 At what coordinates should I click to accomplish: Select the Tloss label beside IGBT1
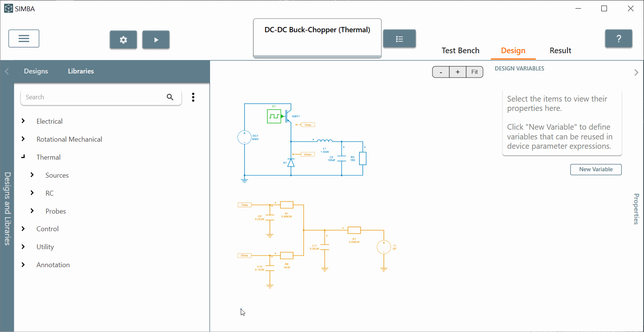click(308, 125)
